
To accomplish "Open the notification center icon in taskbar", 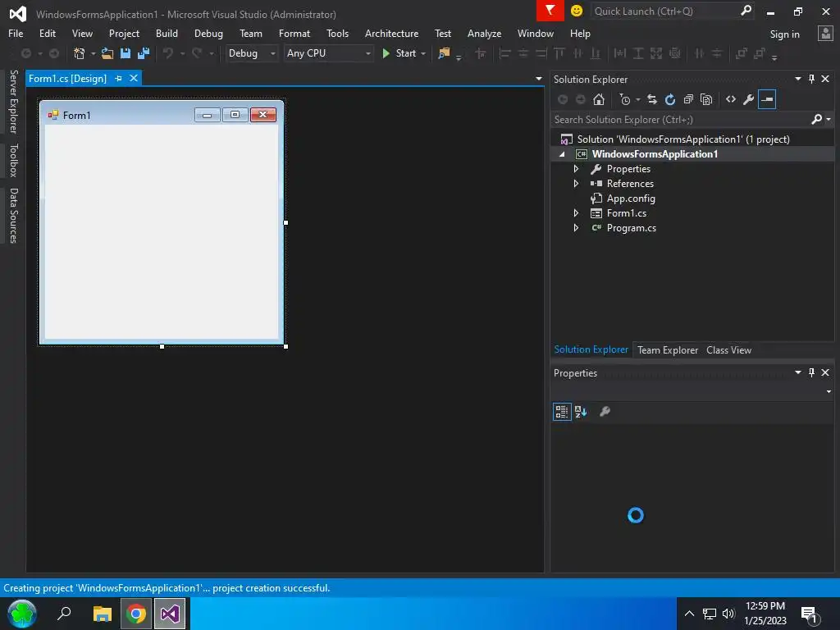I will (x=810, y=614).
